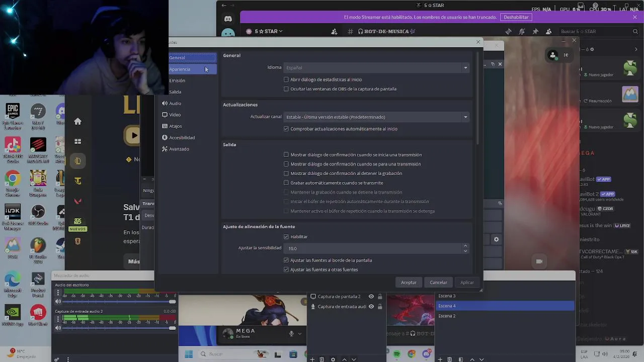Viewport: 644px width, 362px height.
Task: Add a new source plus icon
Action: (x=312, y=359)
